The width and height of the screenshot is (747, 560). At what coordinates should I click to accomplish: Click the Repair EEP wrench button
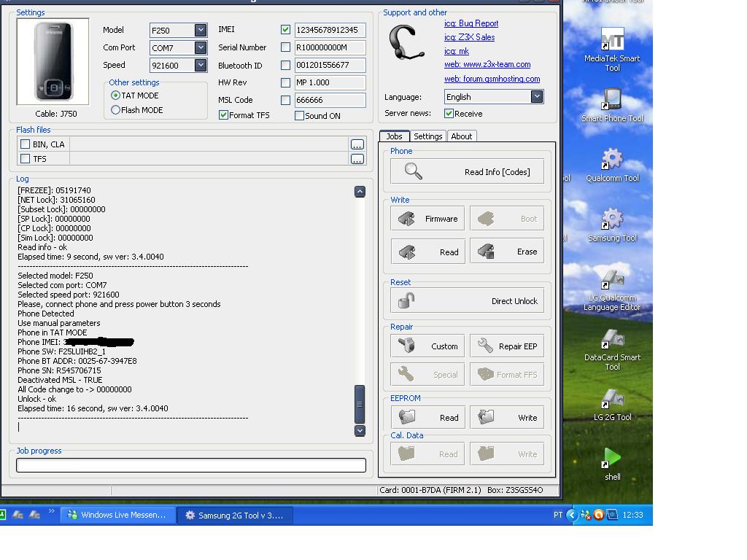(506, 346)
